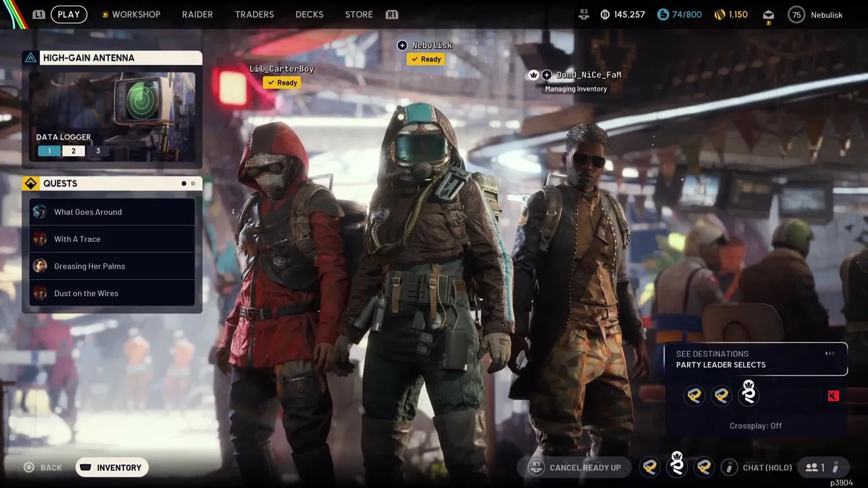Go to the TRADERS tab
868x488 pixels.
pyautogui.click(x=254, y=14)
